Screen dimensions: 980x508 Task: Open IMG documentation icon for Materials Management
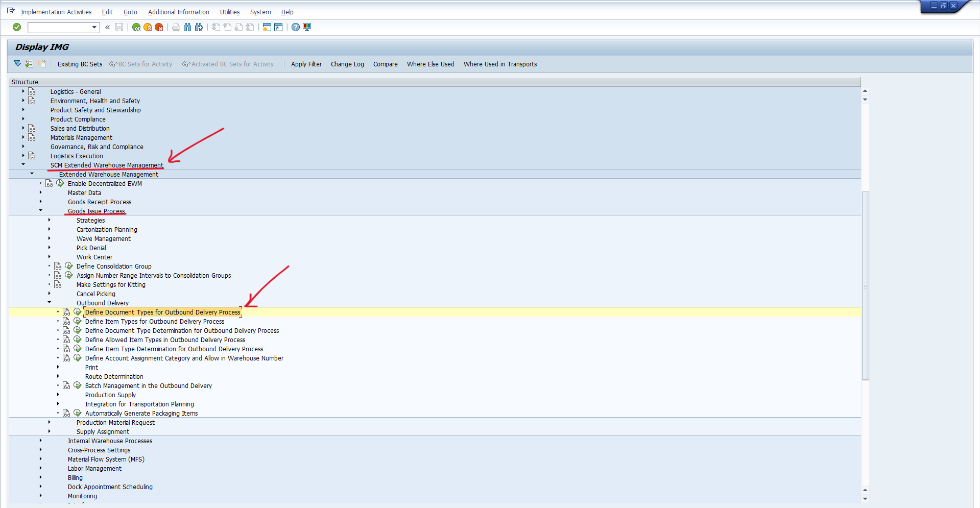coord(32,137)
